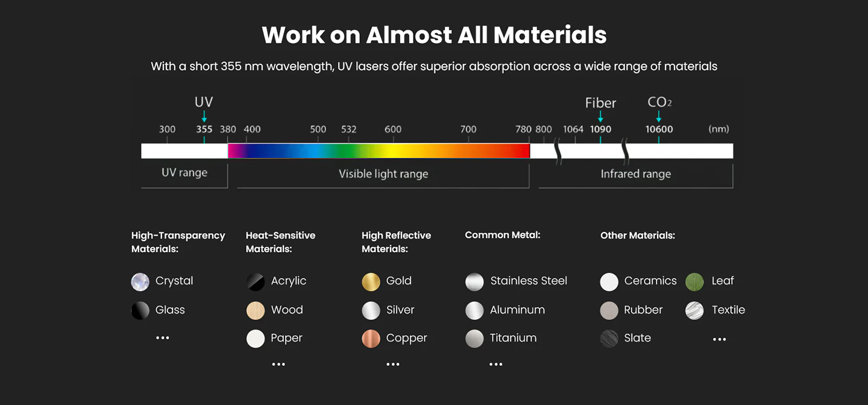Image resolution: width=868 pixels, height=405 pixels.
Task: Click the green Leaf icon
Action: coord(694,281)
